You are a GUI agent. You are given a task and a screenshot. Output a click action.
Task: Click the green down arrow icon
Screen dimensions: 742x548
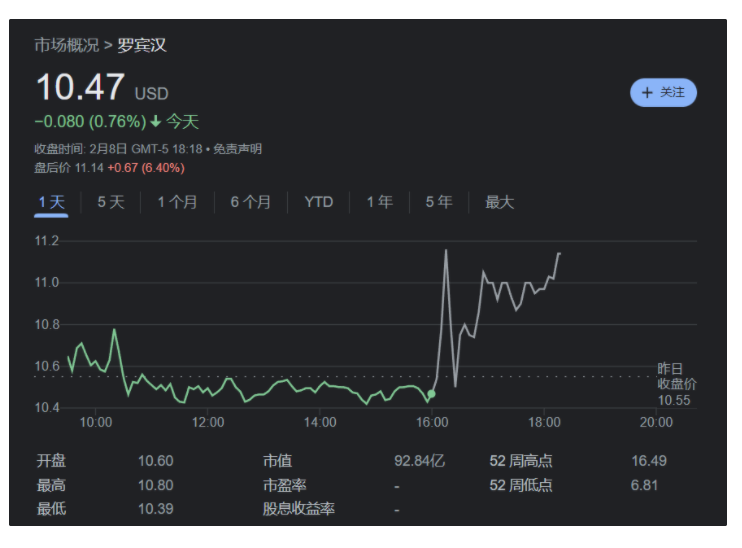pyautogui.click(x=156, y=122)
